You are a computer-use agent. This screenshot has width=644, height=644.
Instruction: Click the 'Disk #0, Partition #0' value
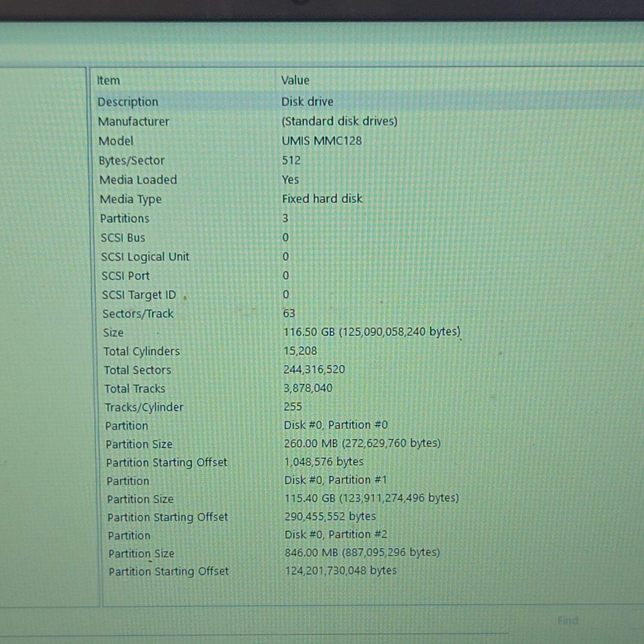click(x=336, y=425)
